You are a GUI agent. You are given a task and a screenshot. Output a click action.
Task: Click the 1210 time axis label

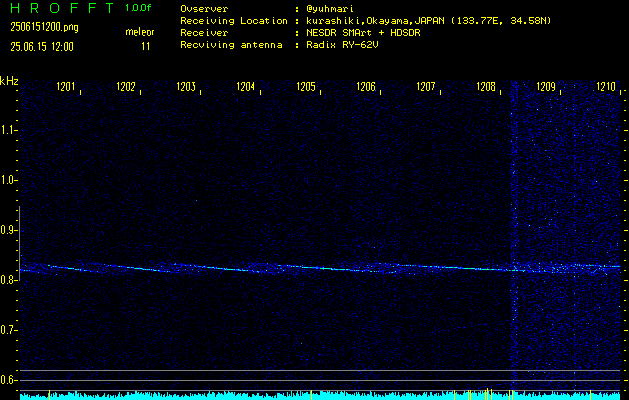[606, 87]
